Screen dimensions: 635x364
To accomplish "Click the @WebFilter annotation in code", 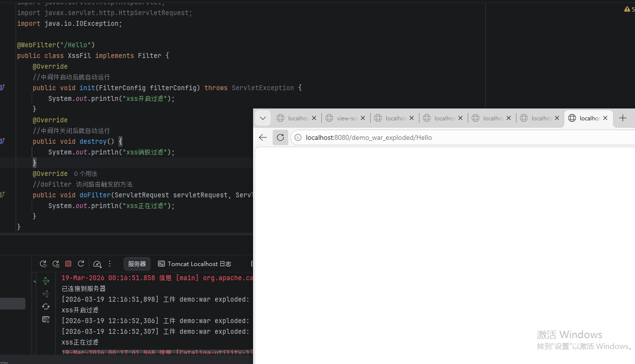I will [37, 45].
